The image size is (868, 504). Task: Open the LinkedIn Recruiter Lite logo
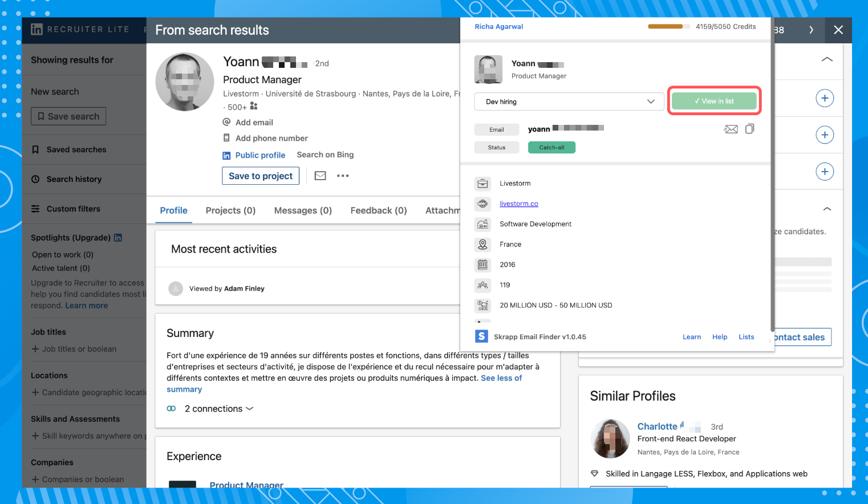click(36, 29)
